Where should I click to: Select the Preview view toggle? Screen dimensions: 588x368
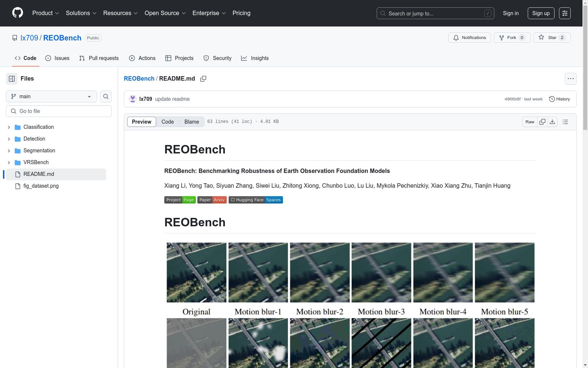141,122
